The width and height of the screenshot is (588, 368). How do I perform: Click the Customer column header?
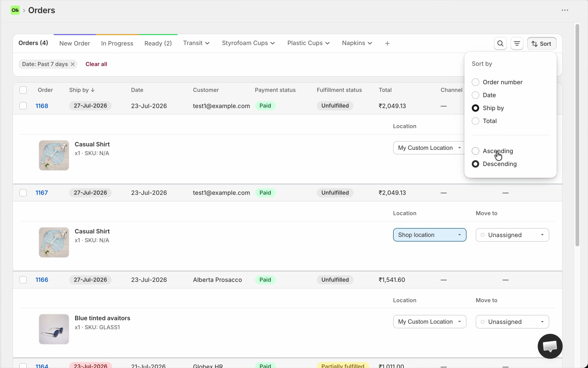click(x=206, y=90)
